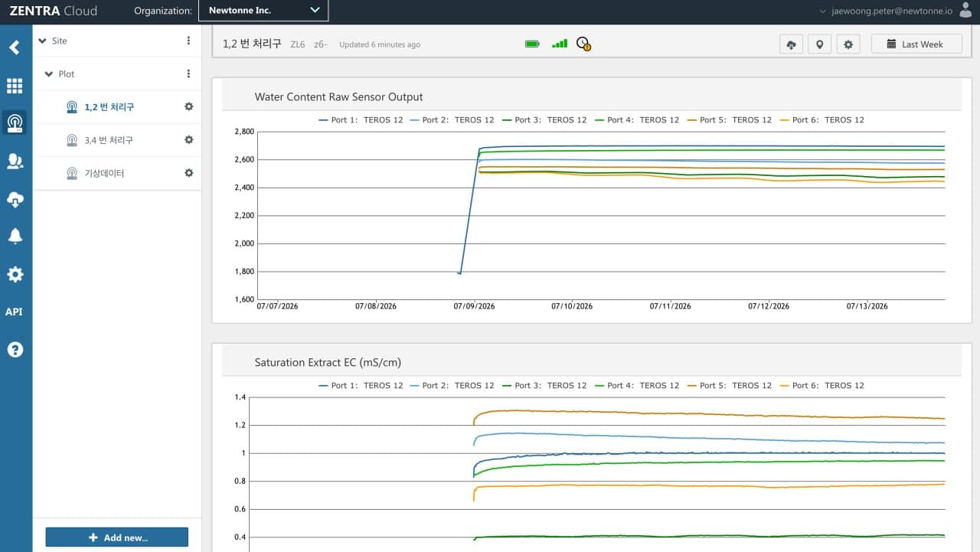The width and height of the screenshot is (980, 552).
Task: Toggle Port 4 series in Saturation Extract legend
Action: 637,386
